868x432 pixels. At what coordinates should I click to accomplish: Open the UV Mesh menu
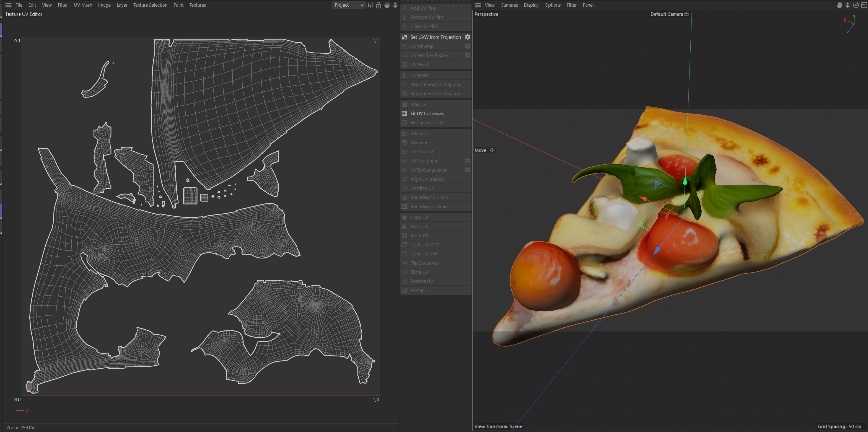tap(83, 5)
